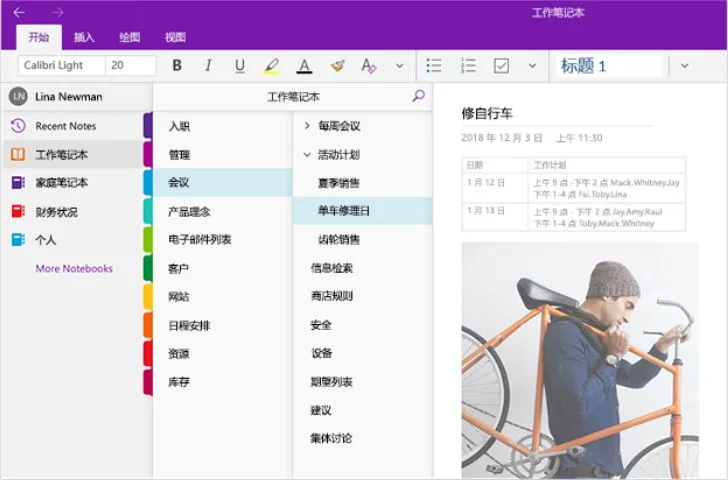Open Lina Newman account name
Screen dimensions: 728x480
coord(69,97)
